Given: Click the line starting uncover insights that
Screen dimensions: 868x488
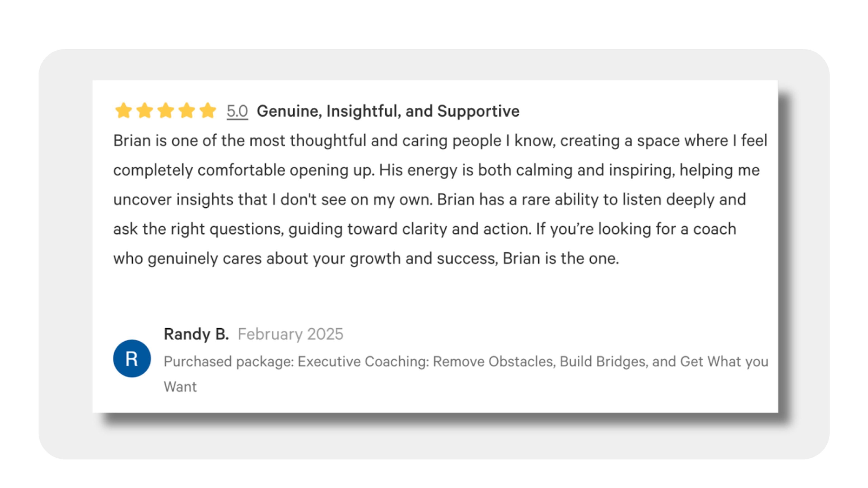Looking at the screenshot, I should coord(430,200).
